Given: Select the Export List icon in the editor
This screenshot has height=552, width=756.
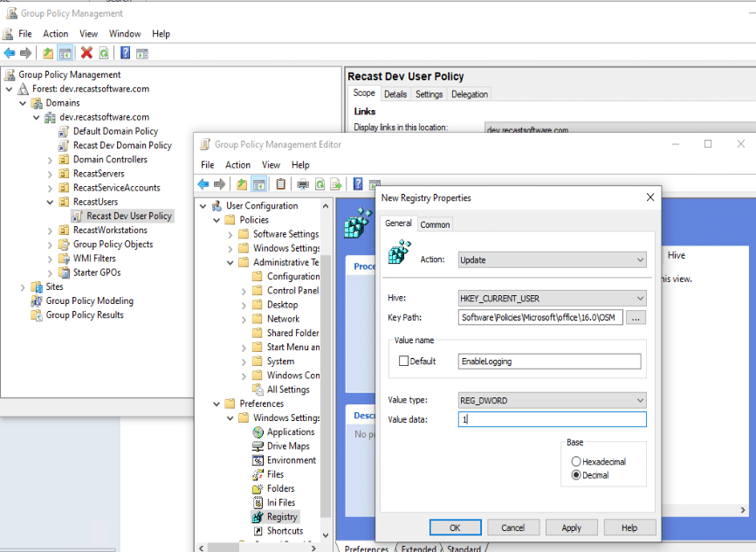Looking at the screenshot, I should pos(335,183).
